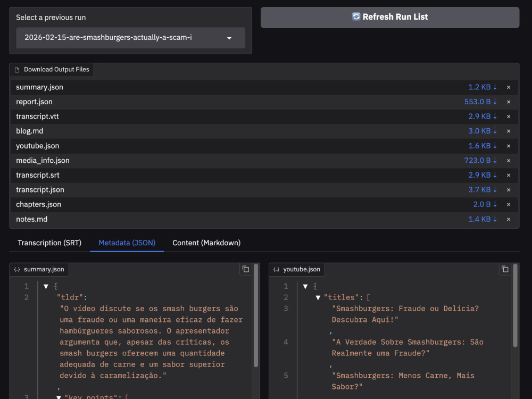532x399 pixels.
Task: Remove chapters.json with its X icon
Action: [509, 205]
